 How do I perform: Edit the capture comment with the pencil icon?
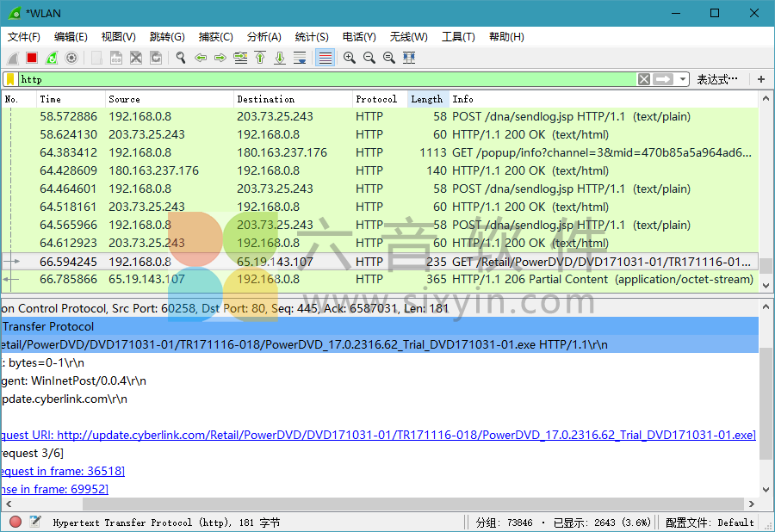click(34, 522)
